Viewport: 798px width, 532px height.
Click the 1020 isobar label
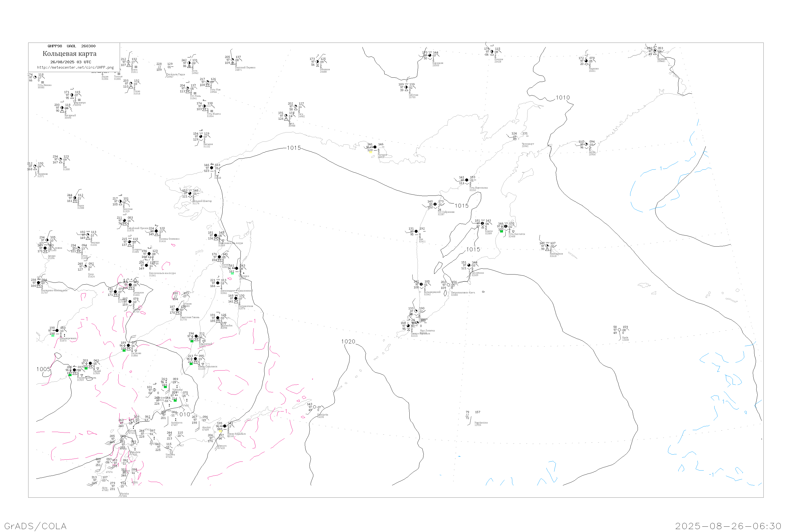click(x=348, y=342)
